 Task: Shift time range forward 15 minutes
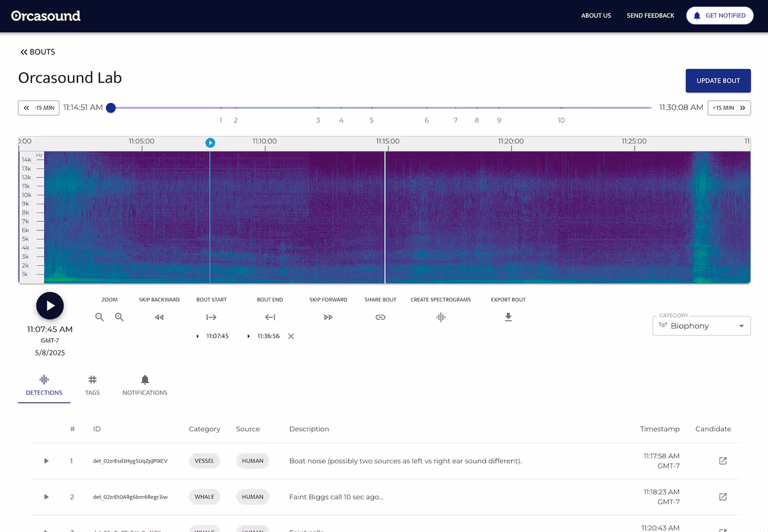729,108
